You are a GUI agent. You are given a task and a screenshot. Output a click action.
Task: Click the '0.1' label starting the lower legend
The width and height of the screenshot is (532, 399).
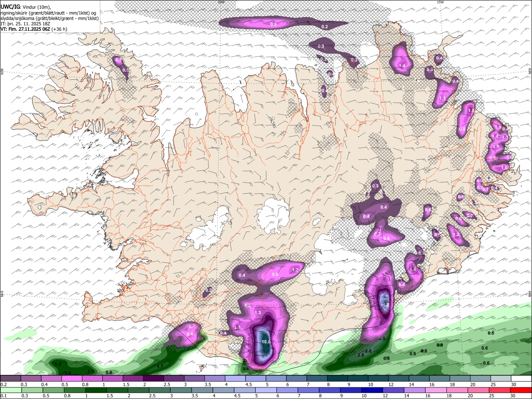tap(3, 396)
